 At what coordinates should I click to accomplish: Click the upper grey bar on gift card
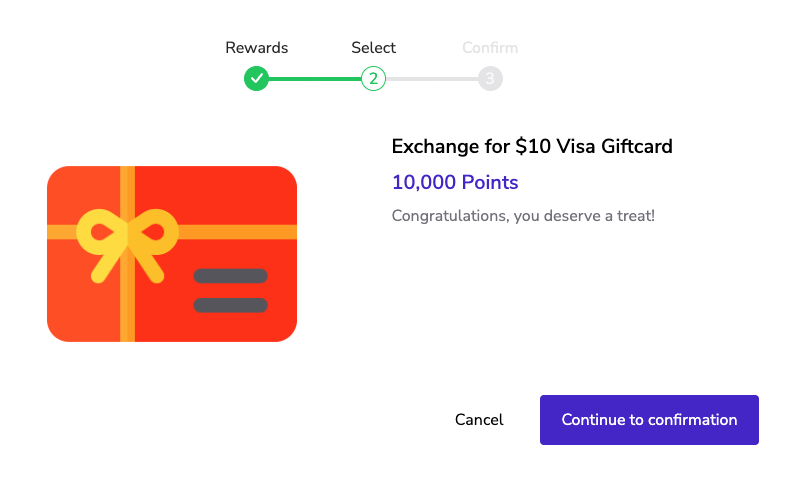(230, 276)
